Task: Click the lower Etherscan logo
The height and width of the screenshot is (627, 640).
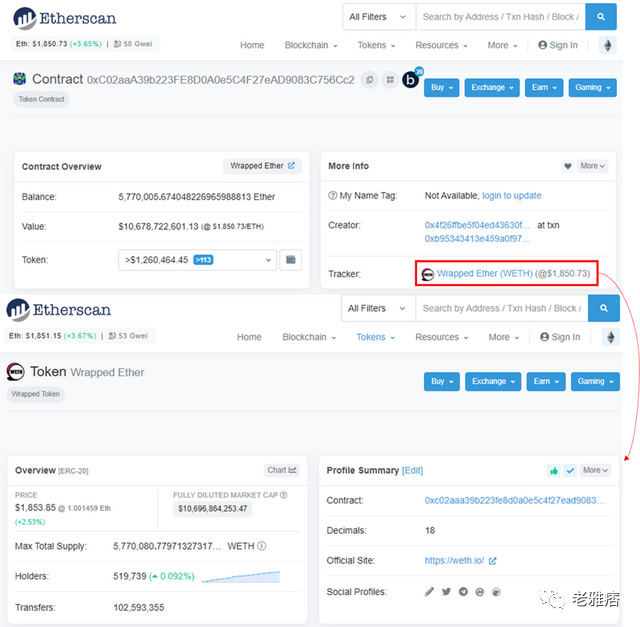Action: pos(58,310)
